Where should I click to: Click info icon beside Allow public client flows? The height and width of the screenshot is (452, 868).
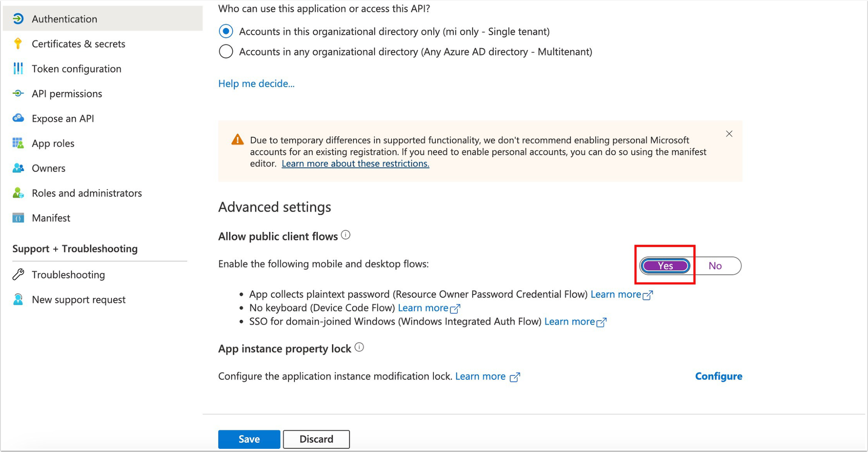pyautogui.click(x=346, y=235)
